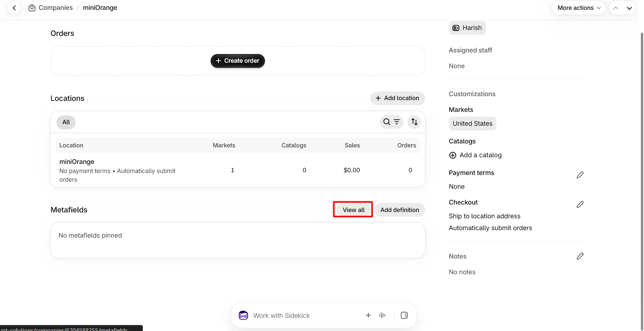Click the Add definition button
Image resolution: width=644 pixels, height=331 pixels.
(399, 210)
